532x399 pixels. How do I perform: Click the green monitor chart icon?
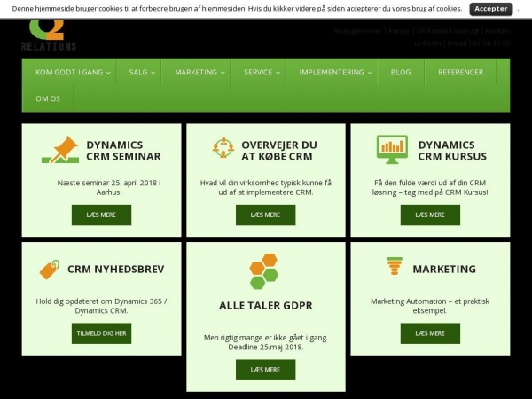tap(392, 150)
